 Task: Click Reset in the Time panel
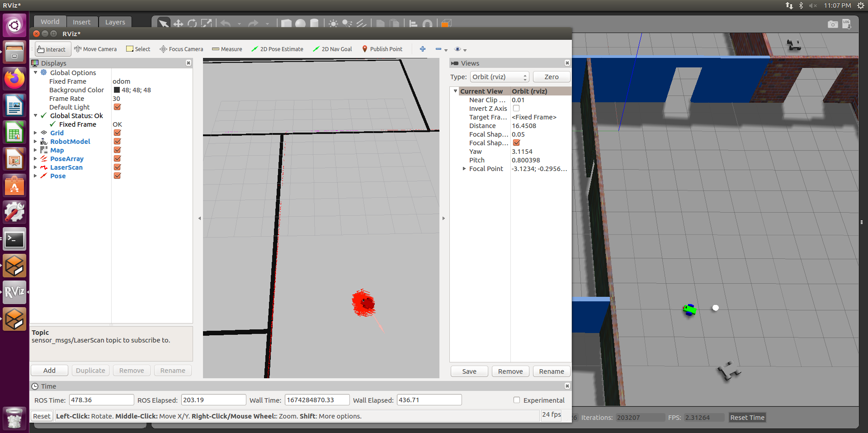coord(41,415)
